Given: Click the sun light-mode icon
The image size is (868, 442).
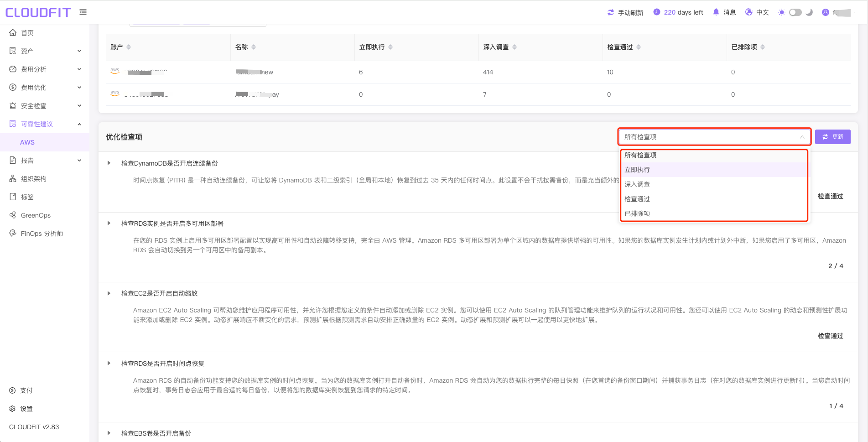Looking at the screenshot, I should [782, 12].
